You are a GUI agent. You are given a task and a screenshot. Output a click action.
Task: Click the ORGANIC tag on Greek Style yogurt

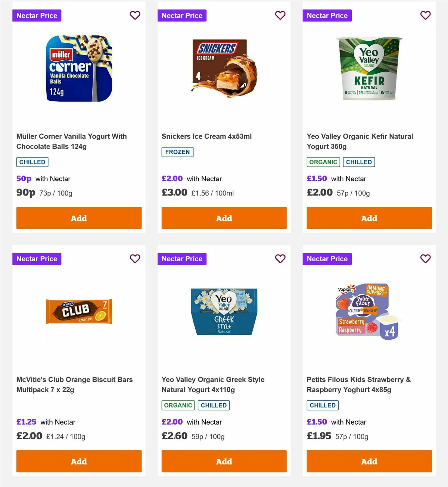pyautogui.click(x=178, y=405)
